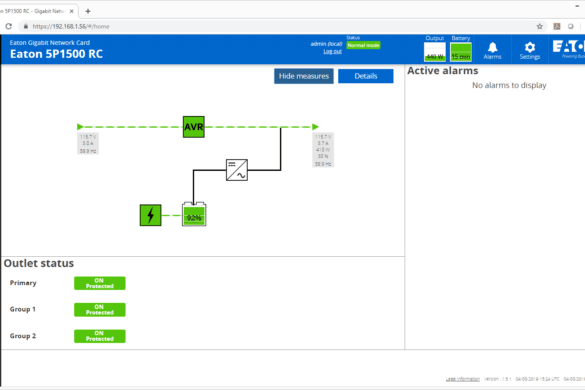This screenshot has height=390, width=585.
Task: Click the input measures 115.7 V box
Action: coord(88,144)
